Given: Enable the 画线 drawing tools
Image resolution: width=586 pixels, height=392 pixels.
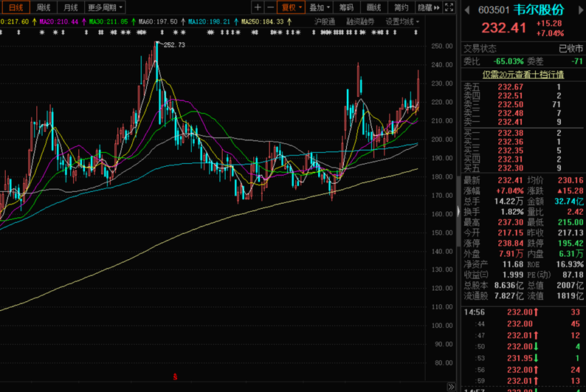Looking at the screenshot, I should click(x=373, y=7).
